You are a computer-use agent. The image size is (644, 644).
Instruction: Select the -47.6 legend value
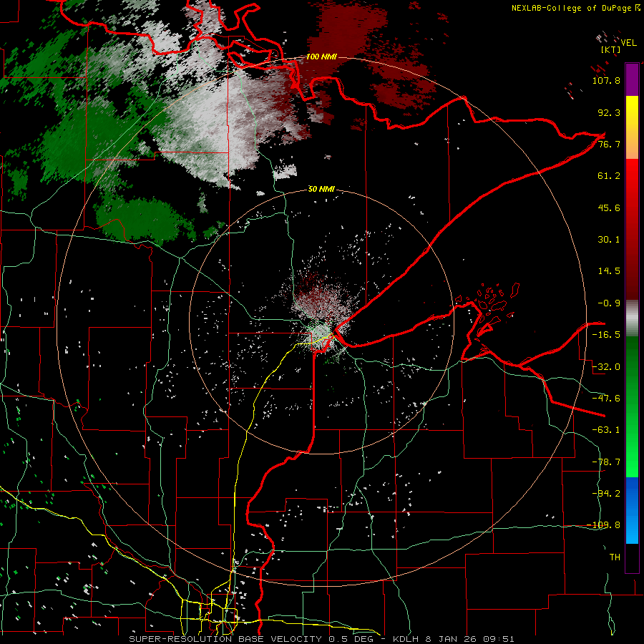(x=606, y=399)
